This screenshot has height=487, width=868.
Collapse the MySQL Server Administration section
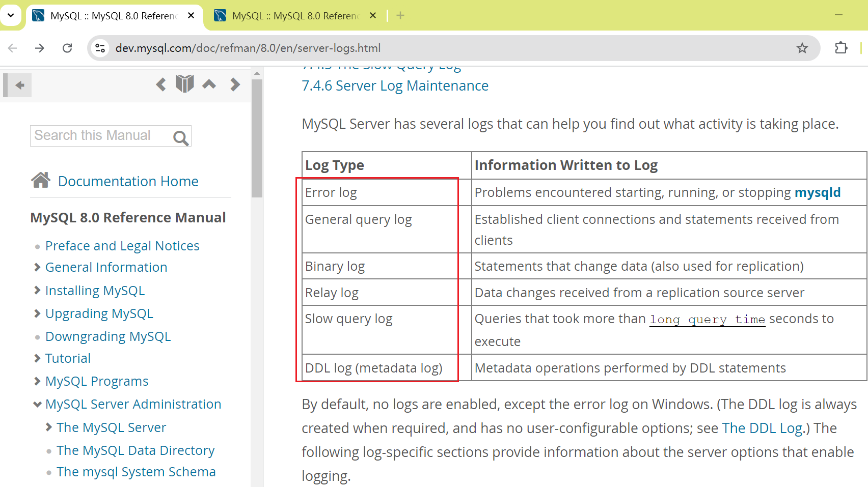[37, 405]
